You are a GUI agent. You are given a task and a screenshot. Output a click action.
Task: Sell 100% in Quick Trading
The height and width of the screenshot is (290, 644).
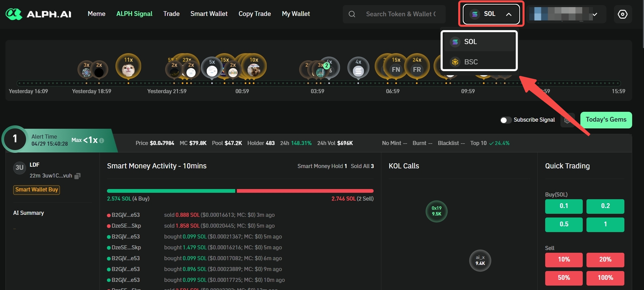coord(605,278)
